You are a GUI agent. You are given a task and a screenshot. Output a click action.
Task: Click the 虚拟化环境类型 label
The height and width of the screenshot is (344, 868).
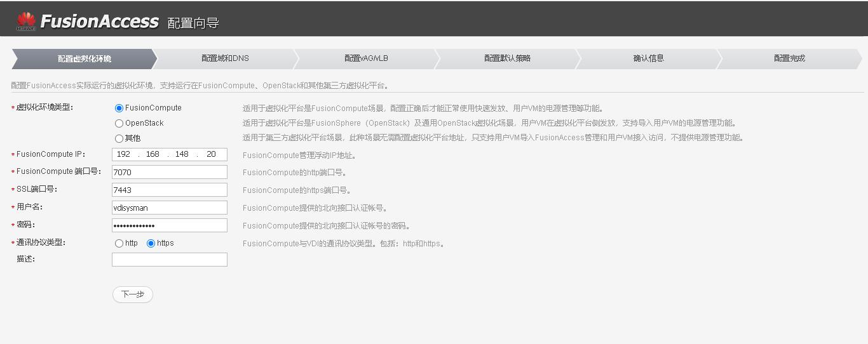point(44,108)
